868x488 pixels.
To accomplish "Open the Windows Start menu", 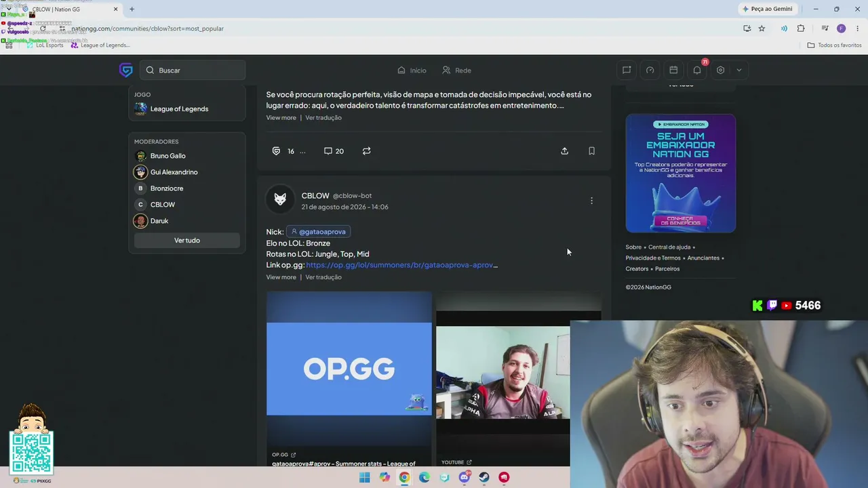I will pos(365,477).
